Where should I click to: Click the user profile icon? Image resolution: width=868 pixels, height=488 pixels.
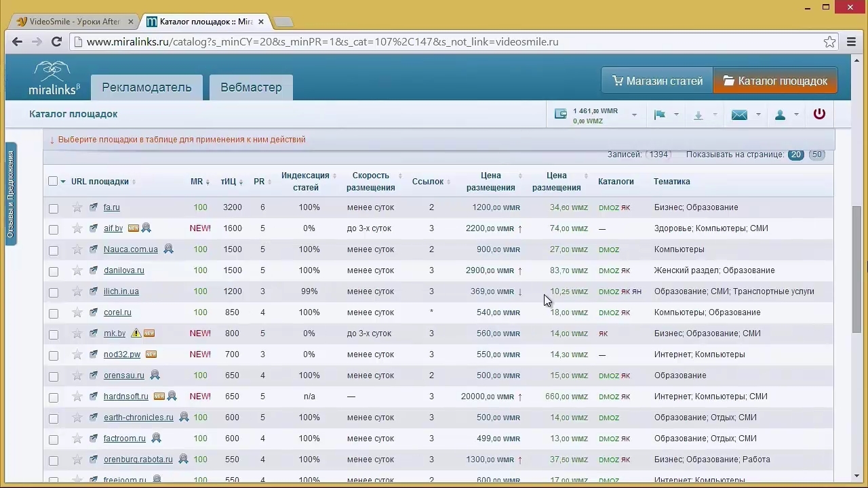[x=780, y=115]
